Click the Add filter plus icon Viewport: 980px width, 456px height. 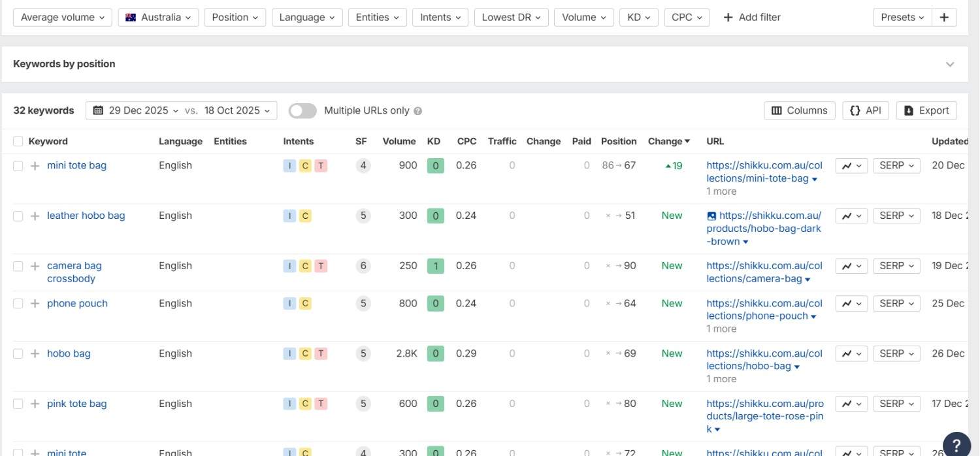point(728,17)
